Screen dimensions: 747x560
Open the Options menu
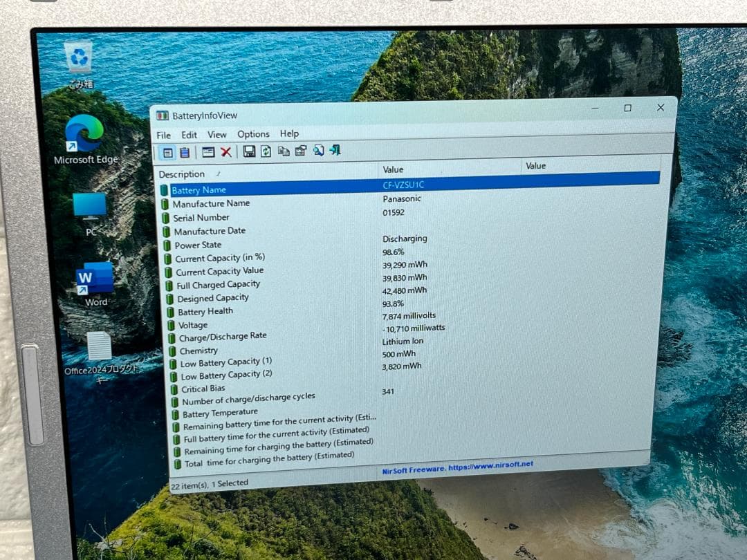[253, 134]
